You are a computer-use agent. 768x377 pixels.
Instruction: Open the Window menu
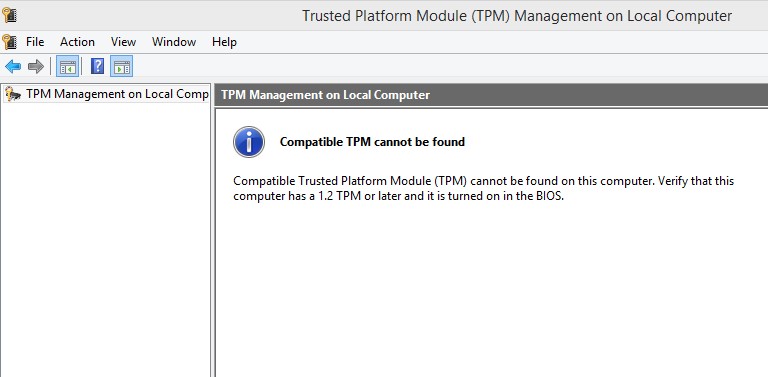coord(174,42)
